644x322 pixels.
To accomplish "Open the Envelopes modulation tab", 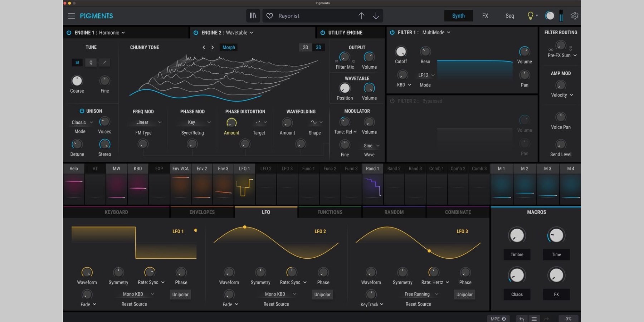I will (x=202, y=212).
